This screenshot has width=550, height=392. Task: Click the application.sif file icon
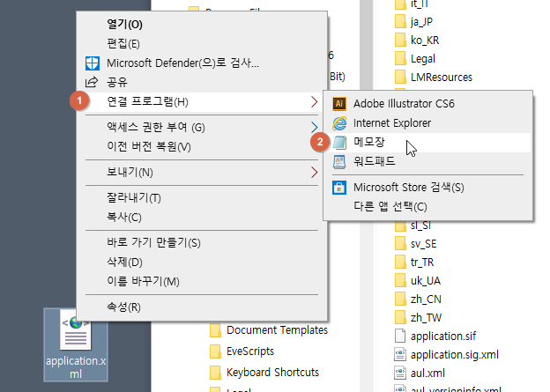[x=400, y=337]
